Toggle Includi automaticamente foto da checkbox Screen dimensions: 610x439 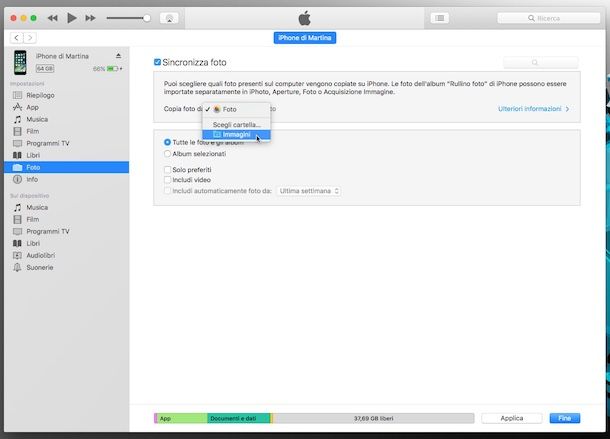pyautogui.click(x=167, y=191)
